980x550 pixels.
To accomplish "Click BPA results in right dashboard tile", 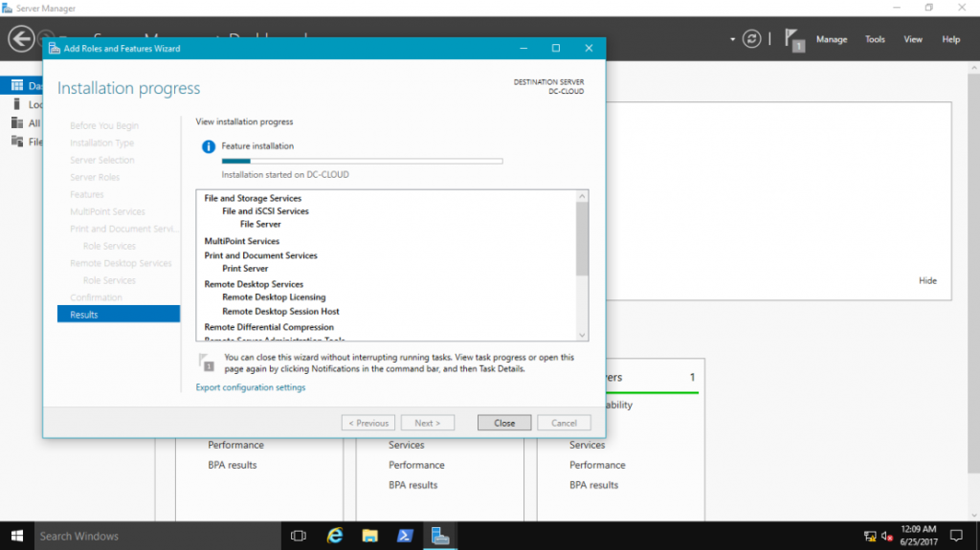I will click(593, 485).
